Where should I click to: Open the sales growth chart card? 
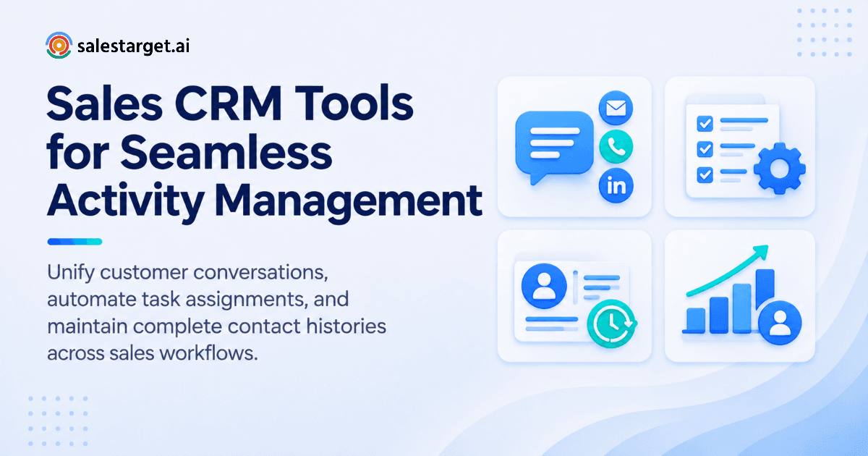coord(740,296)
